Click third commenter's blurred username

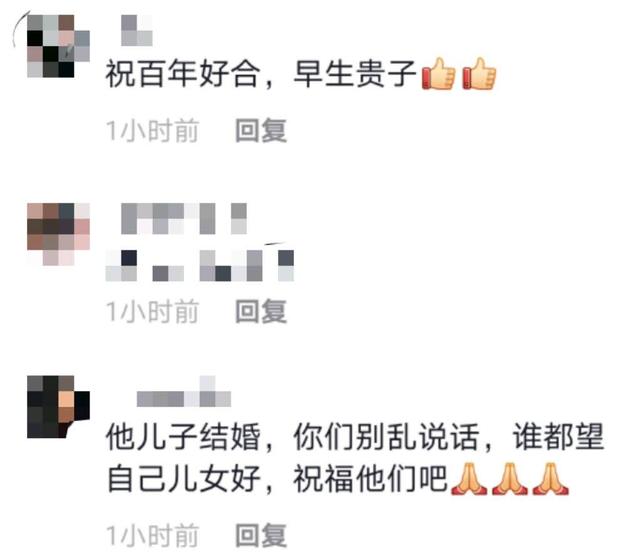tap(184, 392)
